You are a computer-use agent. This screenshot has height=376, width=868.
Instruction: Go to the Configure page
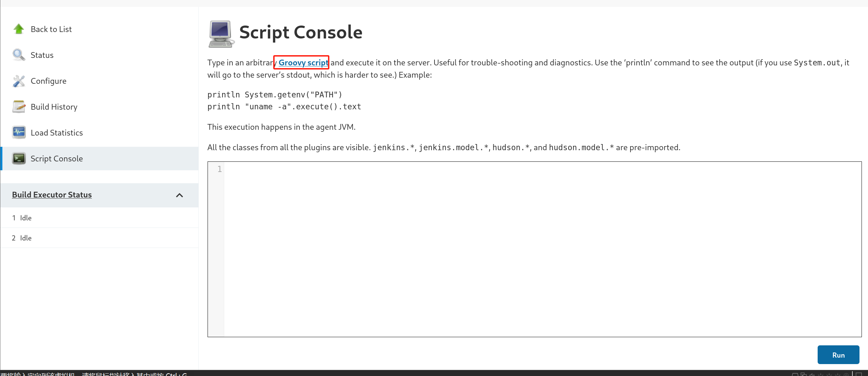pos(49,81)
